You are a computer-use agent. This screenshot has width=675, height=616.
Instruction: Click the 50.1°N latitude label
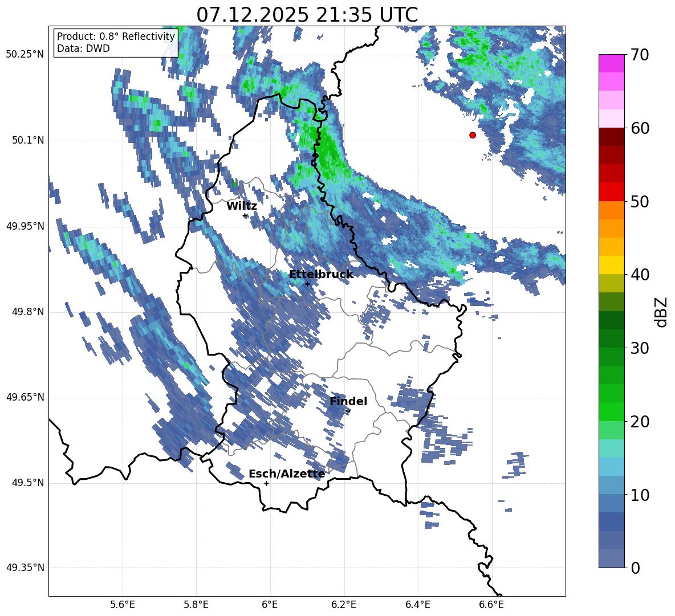tap(28, 141)
